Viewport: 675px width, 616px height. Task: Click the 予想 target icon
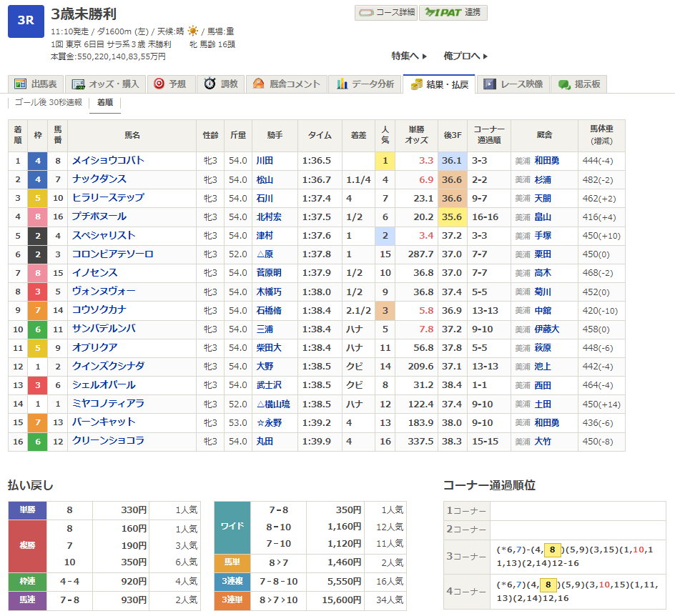(159, 84)
